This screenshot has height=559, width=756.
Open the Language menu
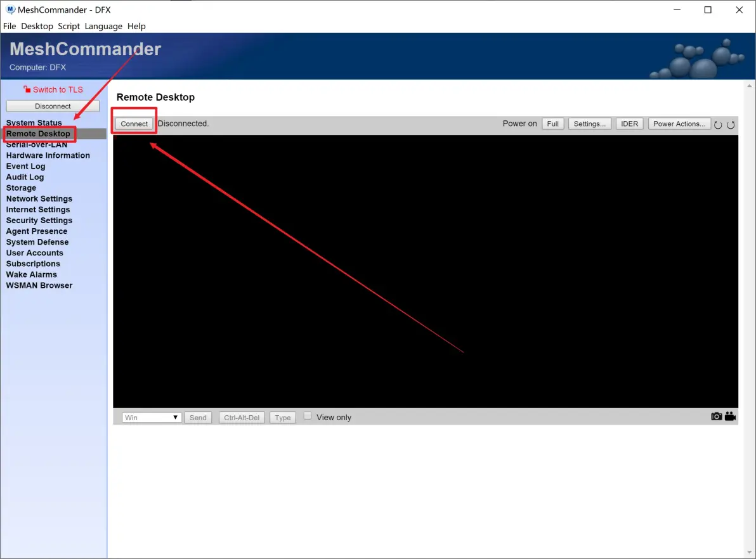(103, 26)
